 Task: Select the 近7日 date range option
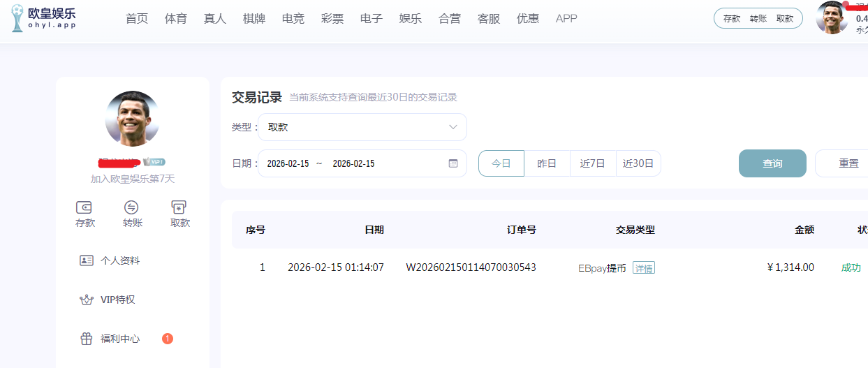pos(592,163)
